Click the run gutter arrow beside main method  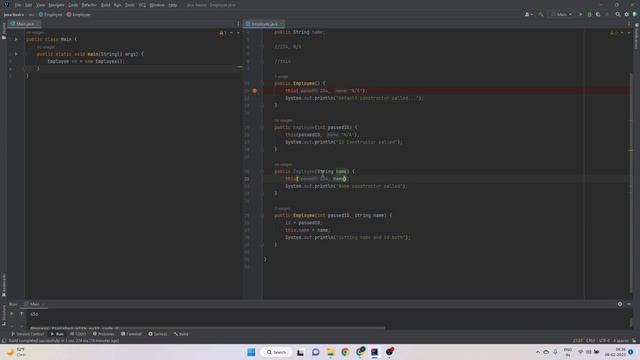[x=16, y=54]
